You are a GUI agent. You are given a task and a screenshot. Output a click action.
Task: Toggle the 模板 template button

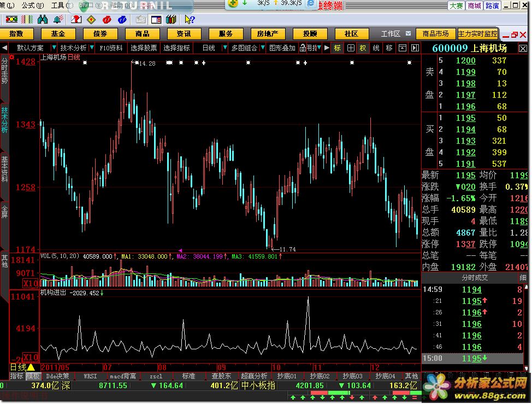click(33, 376)
